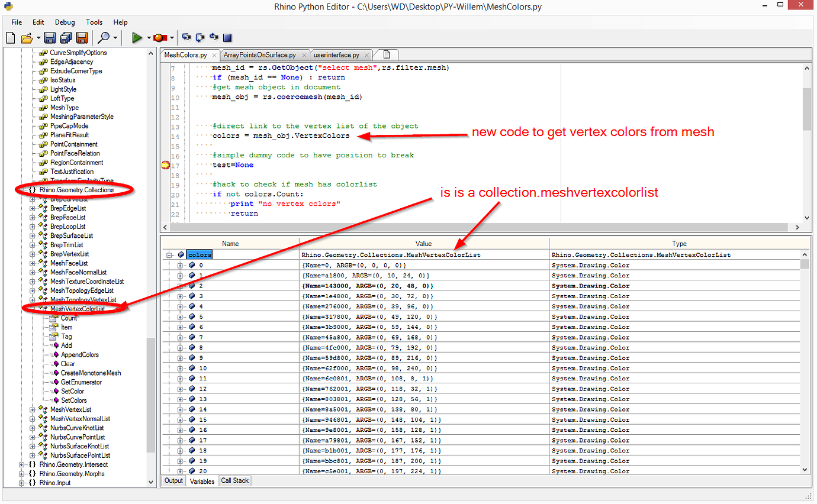Select Rhino.Geometry.Intersect in the sidebar
This screenshot has height=504, width=817.
point(75,464)
